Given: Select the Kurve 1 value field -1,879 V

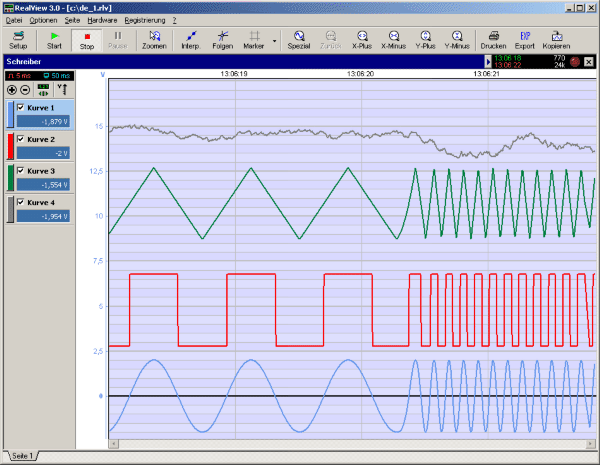Looking at the screenshot, I should [x=43, y=122].
